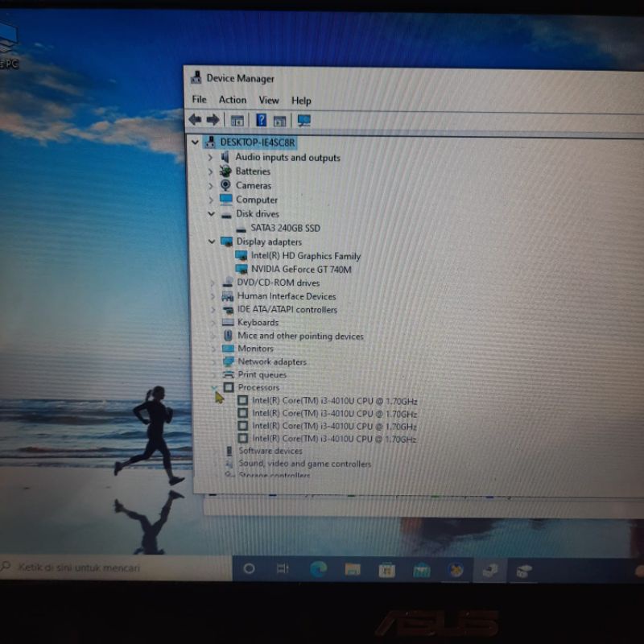The image size is (644, 644).
Task: Open the File menu
Action: click(x=199, y=100)
